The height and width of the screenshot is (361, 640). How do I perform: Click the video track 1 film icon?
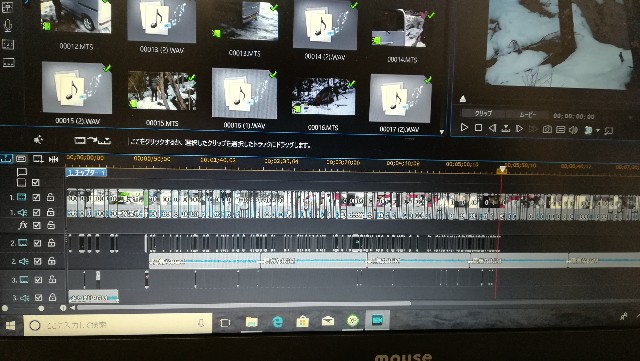tap(22, 198)
